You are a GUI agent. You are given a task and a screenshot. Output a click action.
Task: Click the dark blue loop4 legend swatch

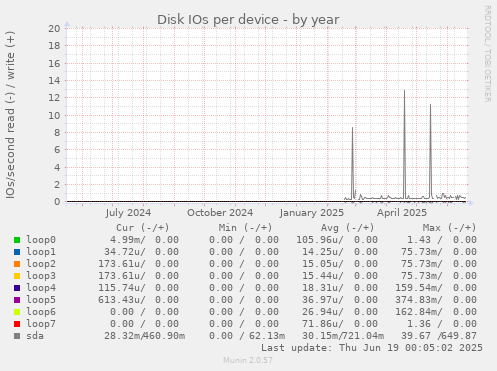pos(17,288)
